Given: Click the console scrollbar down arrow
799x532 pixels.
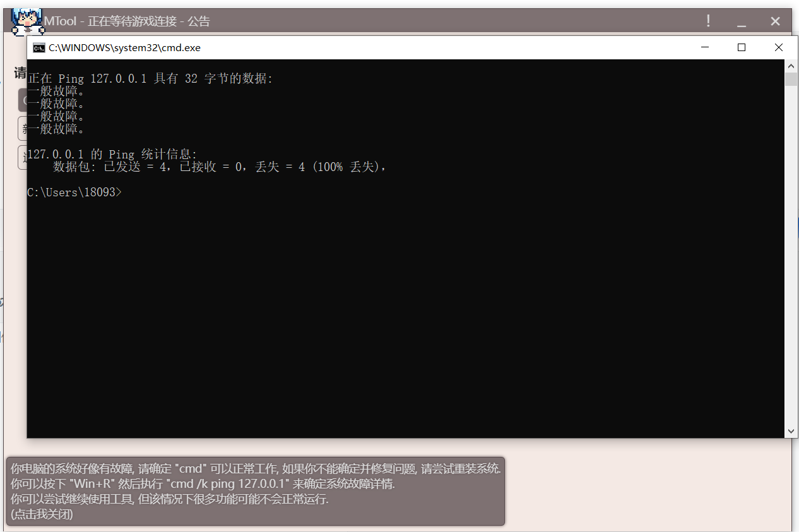Looking at the screenshot, I should [791, 431].
